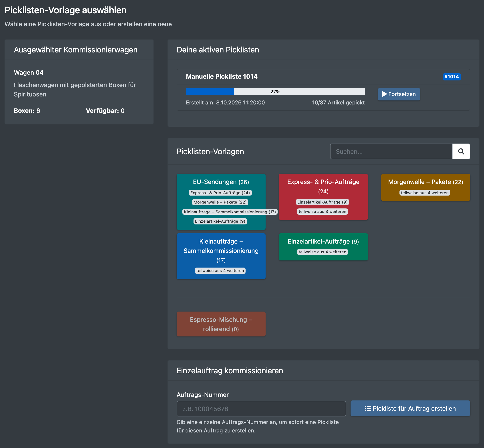Click the 'teilweise aus 3 weiteren' tag
484x448 pixels.
click(x=322, y=212)
